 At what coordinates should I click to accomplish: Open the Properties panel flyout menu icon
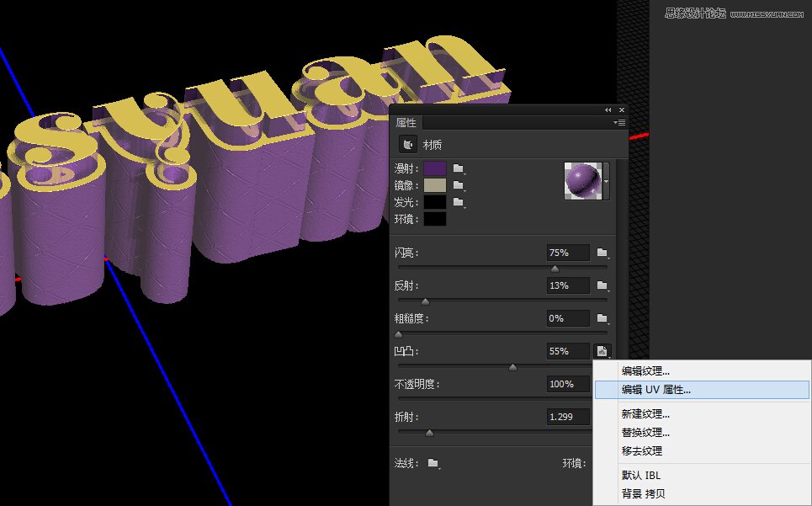pos(619,122)
